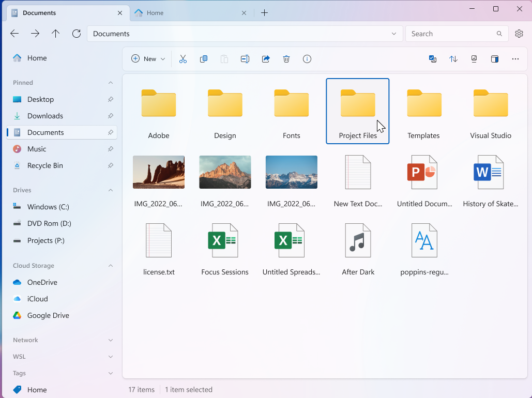This screenshot has width=532, height=398.
Task: Select the Design folder
Action: click(225, 111)
